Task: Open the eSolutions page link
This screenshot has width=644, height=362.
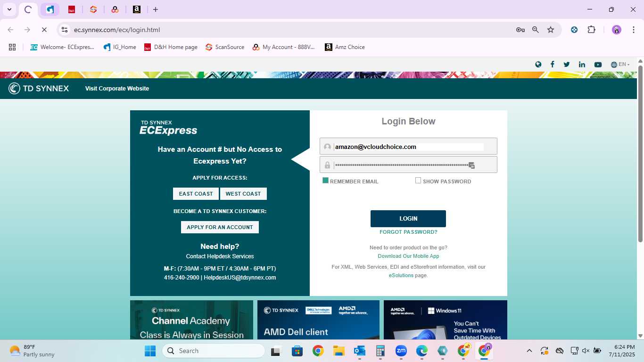Action: [x=401, y=275]
